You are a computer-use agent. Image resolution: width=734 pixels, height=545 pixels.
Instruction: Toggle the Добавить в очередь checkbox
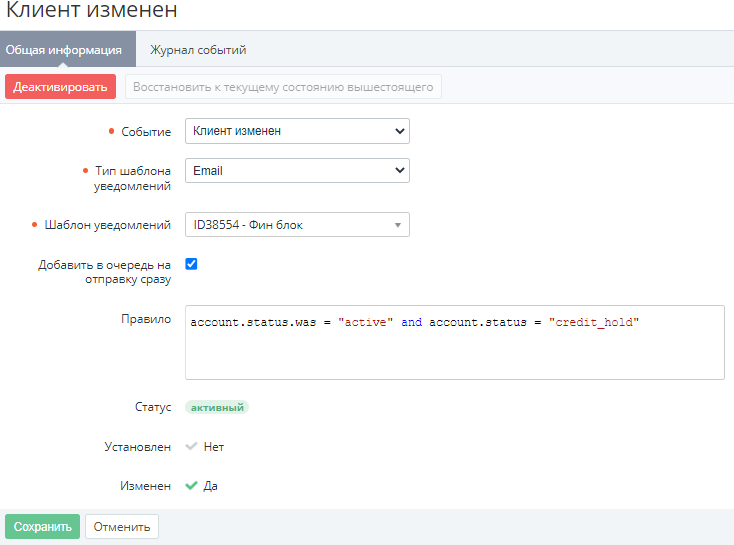tap(192, 264)
